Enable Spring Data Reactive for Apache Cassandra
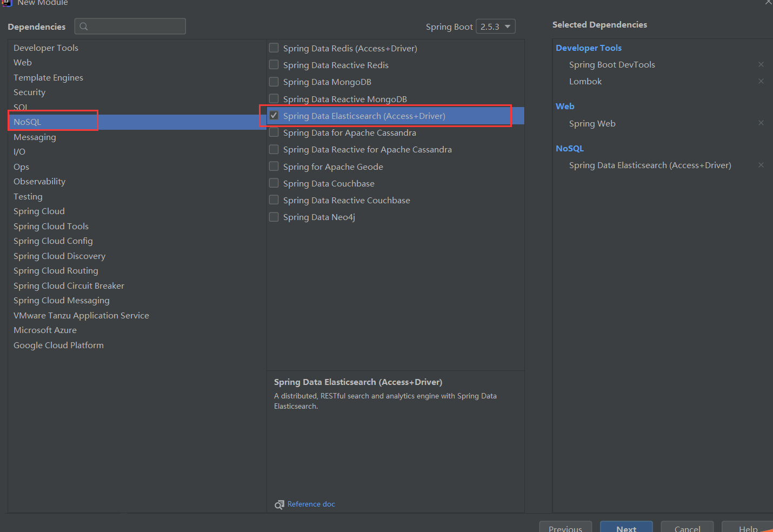The width and height of the screenshot is (773, 532). [x=274, y=149]
